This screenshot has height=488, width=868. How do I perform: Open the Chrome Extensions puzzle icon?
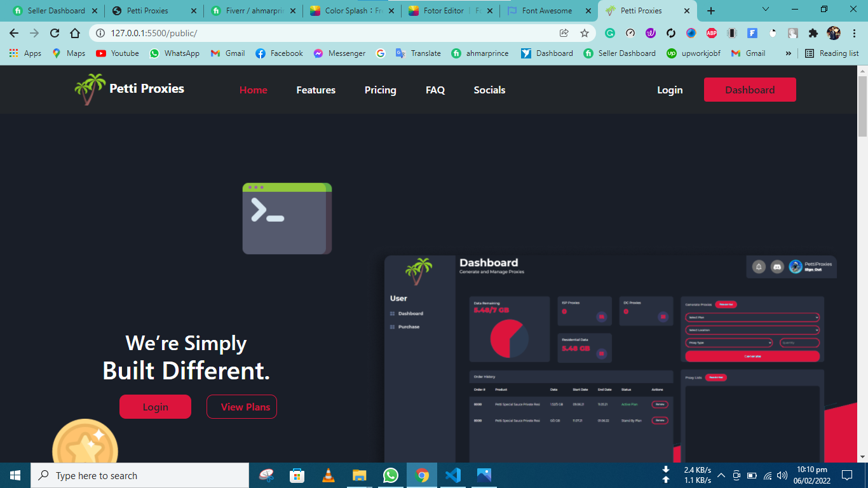(x=813, y=33)
